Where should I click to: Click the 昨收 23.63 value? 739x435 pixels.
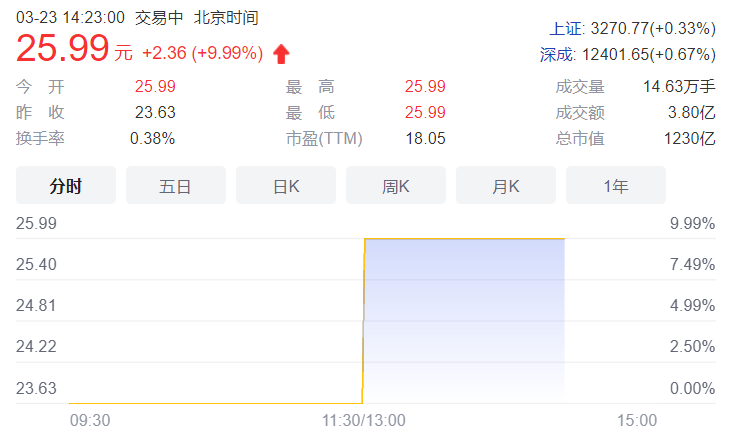(x=155, y=113)
